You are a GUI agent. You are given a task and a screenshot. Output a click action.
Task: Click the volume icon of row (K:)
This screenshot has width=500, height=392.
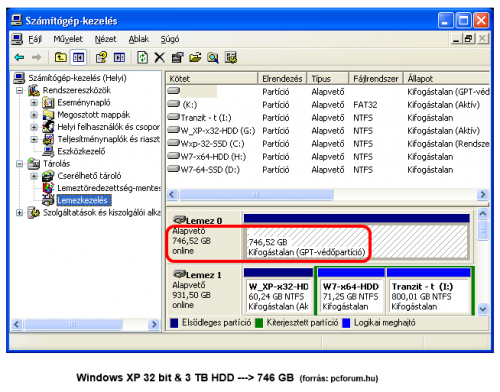pyautogui.click(x=173, y=104)
